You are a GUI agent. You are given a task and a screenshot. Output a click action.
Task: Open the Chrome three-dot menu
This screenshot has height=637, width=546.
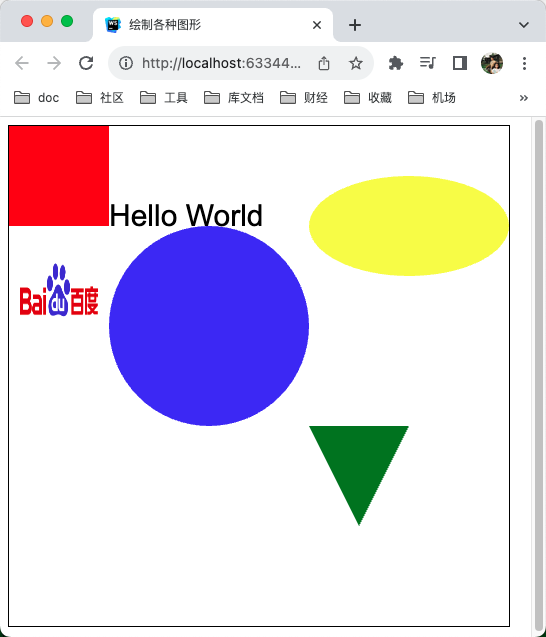tap(524, 63)
